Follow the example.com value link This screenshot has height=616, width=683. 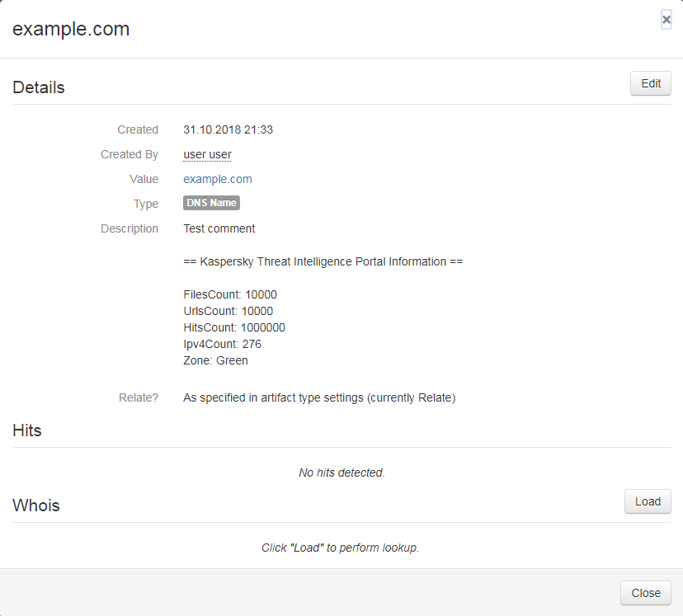tap(218, 179)
